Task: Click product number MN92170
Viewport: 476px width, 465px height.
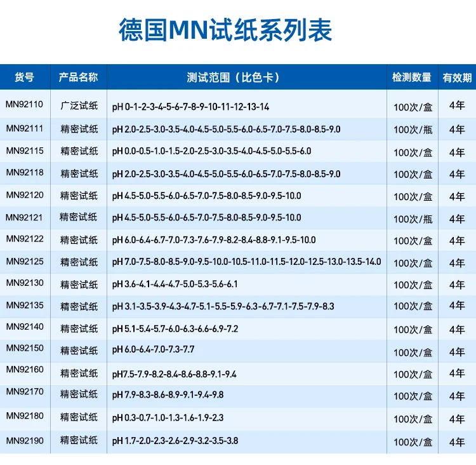Action: [25, 391]
